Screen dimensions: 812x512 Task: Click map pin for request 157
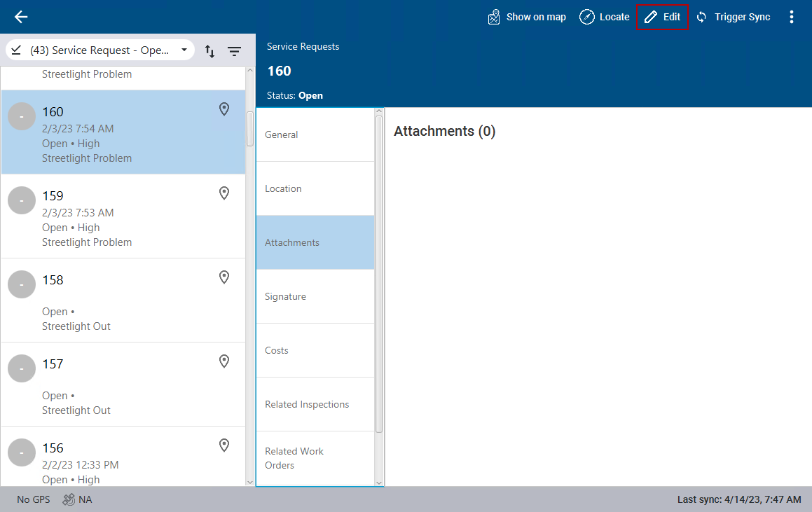coord(224,361)
